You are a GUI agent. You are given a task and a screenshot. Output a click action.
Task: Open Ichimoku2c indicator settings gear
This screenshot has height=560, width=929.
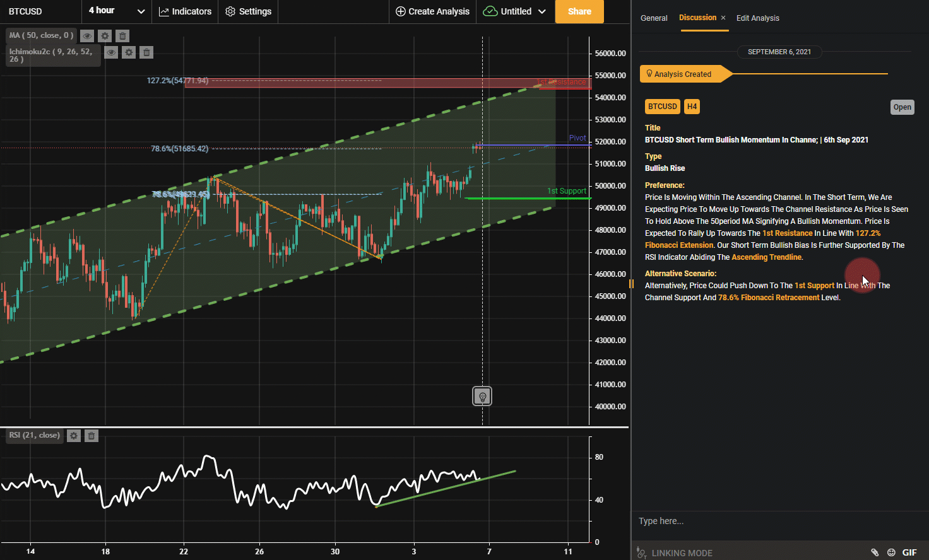[x=129, y=52]
